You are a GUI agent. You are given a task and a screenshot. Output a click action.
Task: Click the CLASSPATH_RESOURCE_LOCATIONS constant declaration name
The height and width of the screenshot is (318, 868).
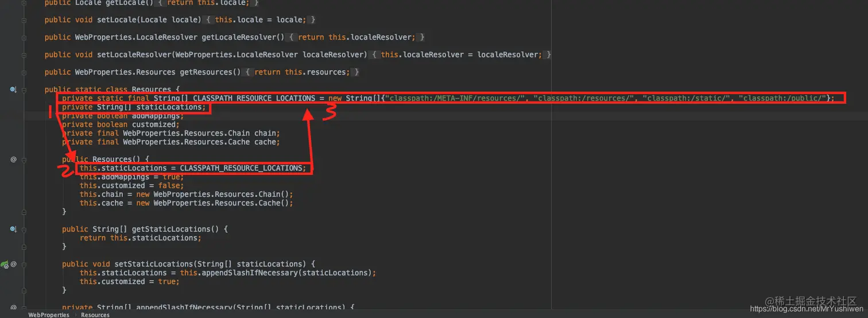[254, 98]
